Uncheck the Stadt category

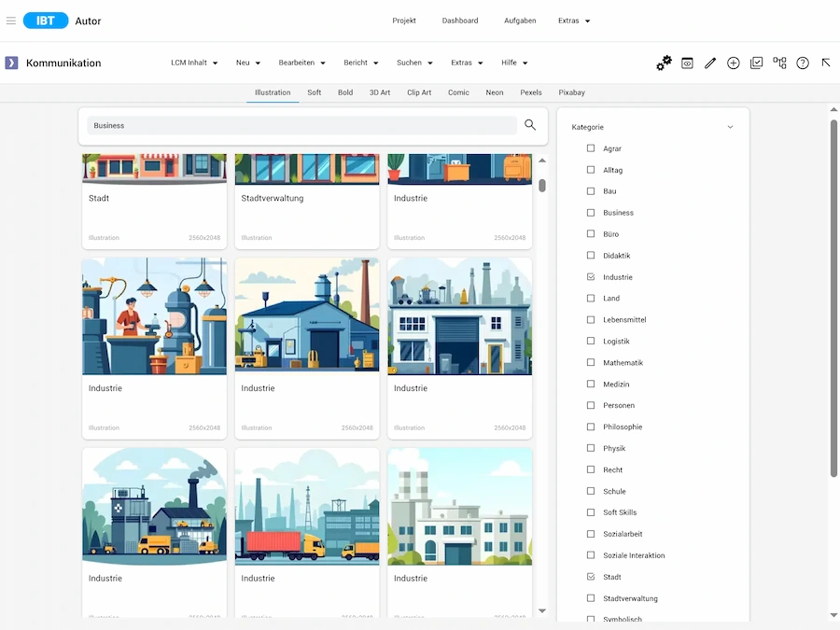(x=591, y=577)
